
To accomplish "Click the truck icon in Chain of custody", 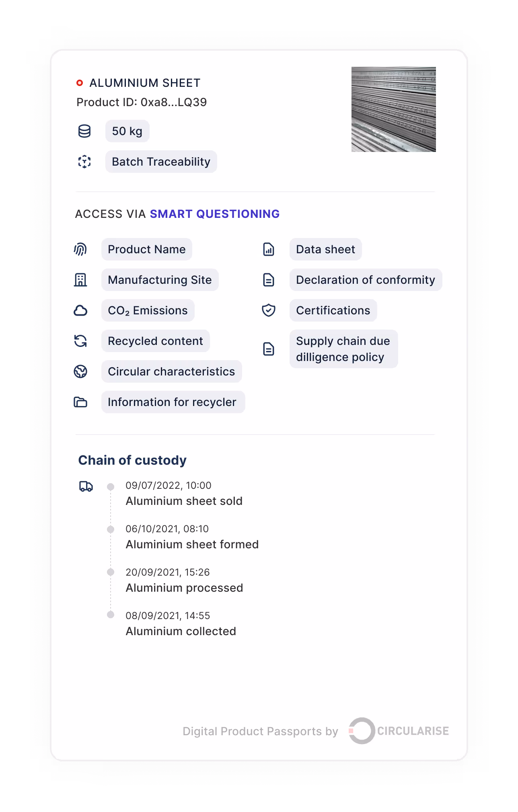I will click(x=85, y=486).
